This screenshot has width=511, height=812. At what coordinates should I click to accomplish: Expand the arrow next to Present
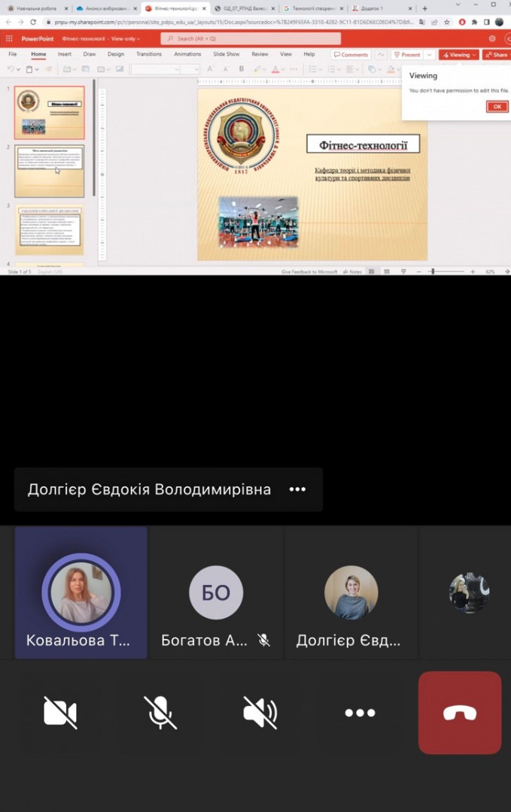click(x=429, y=54)
